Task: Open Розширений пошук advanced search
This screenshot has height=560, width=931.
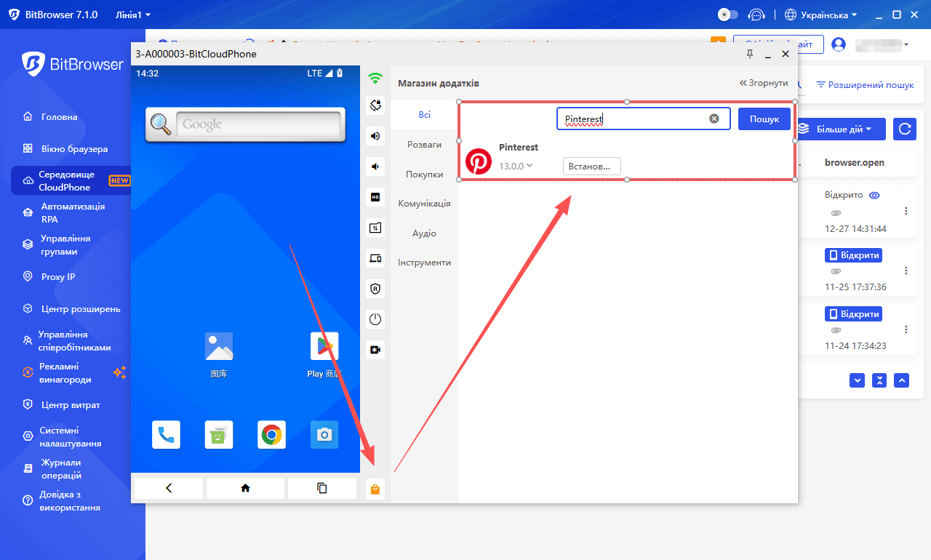Action: pyautogui.click(x=866, y=85)
